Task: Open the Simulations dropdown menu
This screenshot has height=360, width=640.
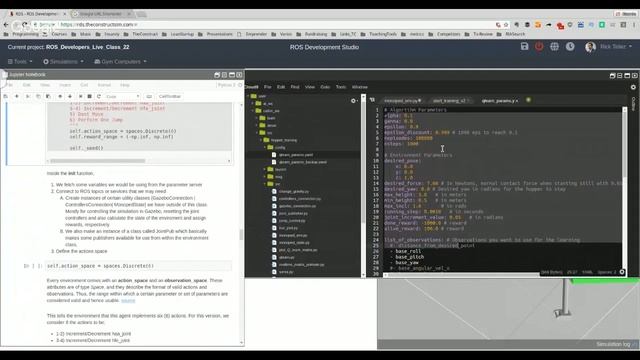Action: point(63,62)
